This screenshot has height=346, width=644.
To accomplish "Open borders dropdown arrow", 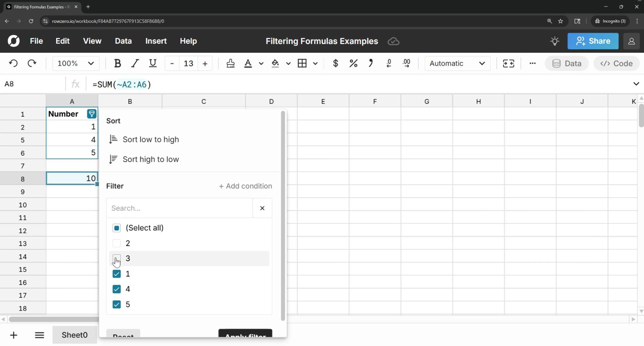I will point(315,63).
